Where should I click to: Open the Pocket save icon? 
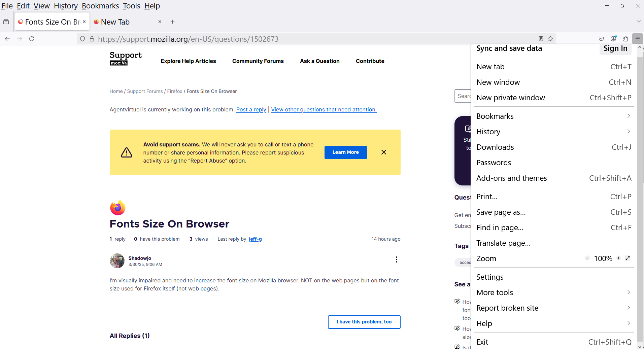[x=601, y=39]
